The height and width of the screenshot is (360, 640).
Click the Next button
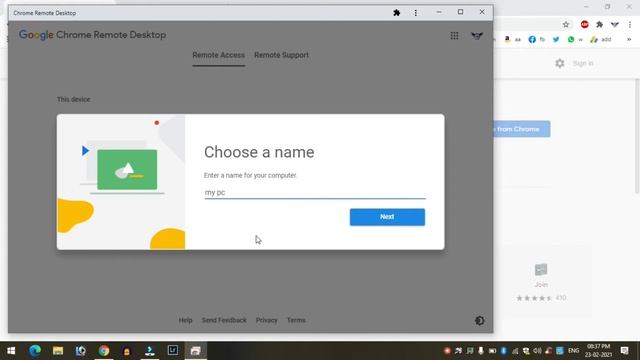[387, 217]
